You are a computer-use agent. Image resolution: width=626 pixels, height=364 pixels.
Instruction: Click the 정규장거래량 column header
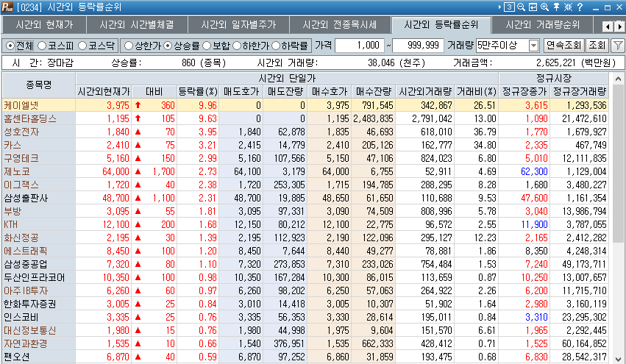click(580, 92)
